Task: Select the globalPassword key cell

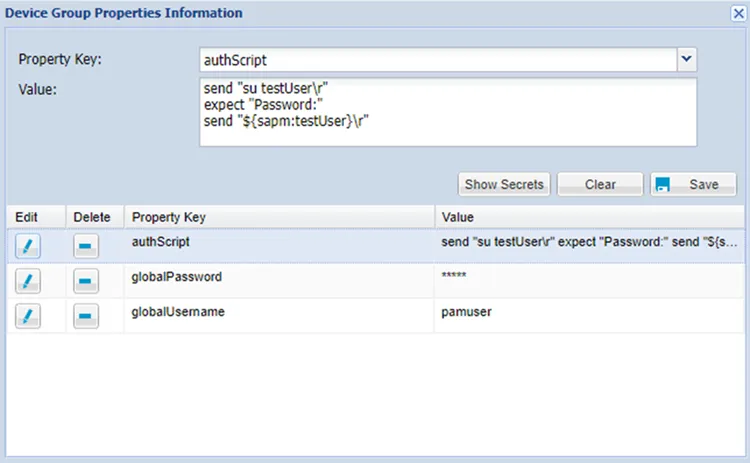Action: pyautogui.click(x=279, y=281)
